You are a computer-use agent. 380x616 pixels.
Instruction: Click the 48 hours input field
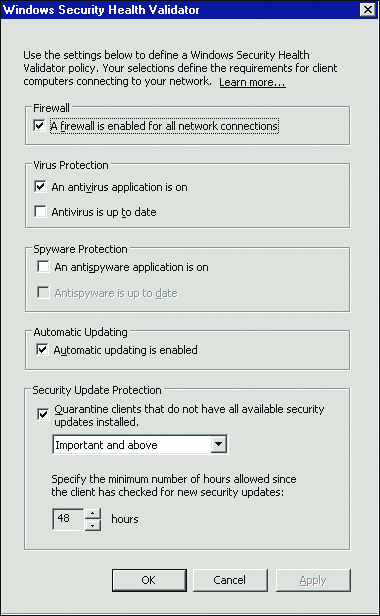point(68,519)
